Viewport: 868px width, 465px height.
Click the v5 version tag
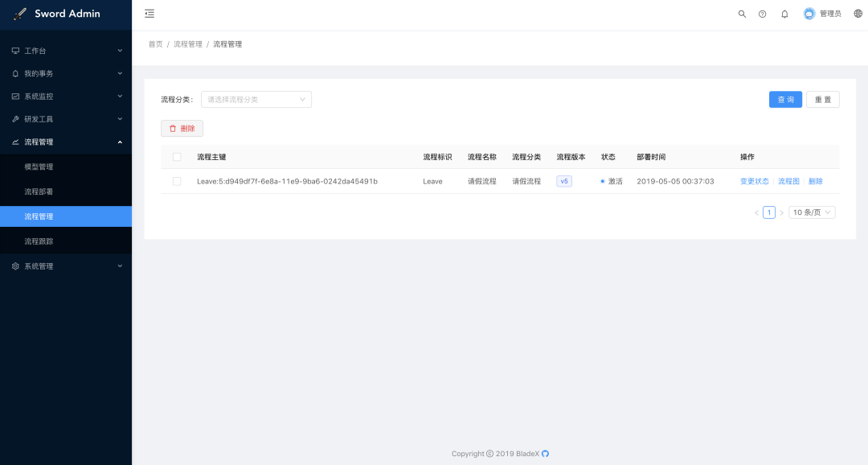click(563, 181)
